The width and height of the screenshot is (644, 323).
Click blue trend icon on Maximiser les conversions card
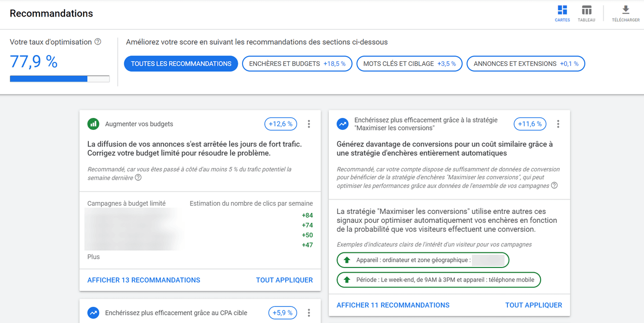click(343, 124)
